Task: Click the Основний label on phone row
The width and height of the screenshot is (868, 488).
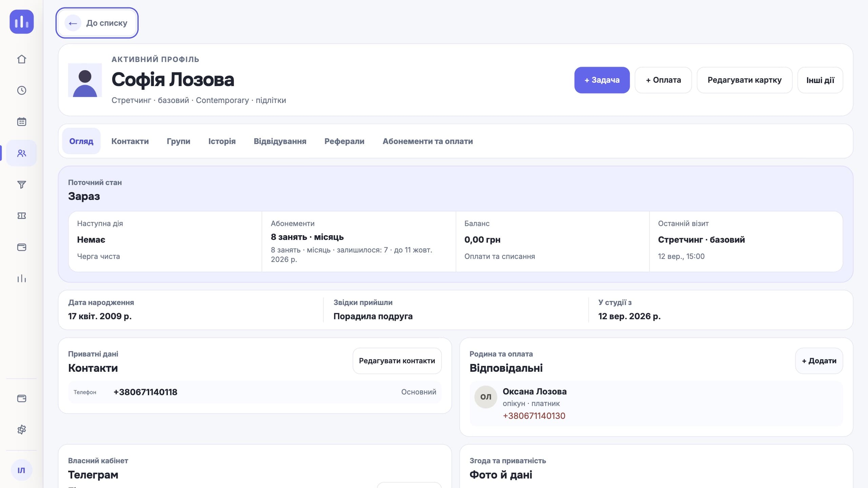Action: pos(418,392)
